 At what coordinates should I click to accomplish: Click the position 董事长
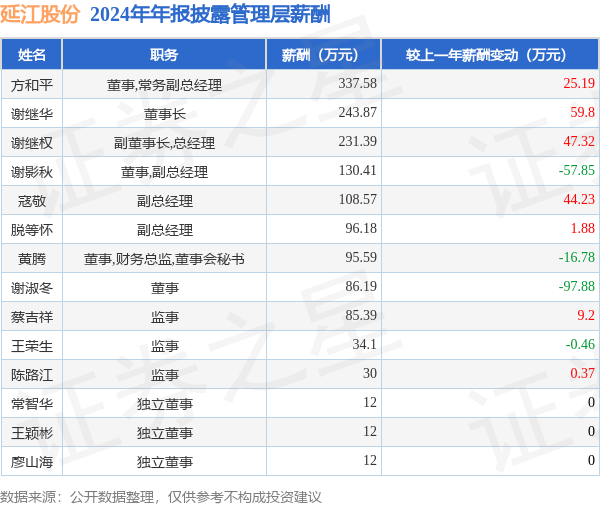click(x=165, y=114)
